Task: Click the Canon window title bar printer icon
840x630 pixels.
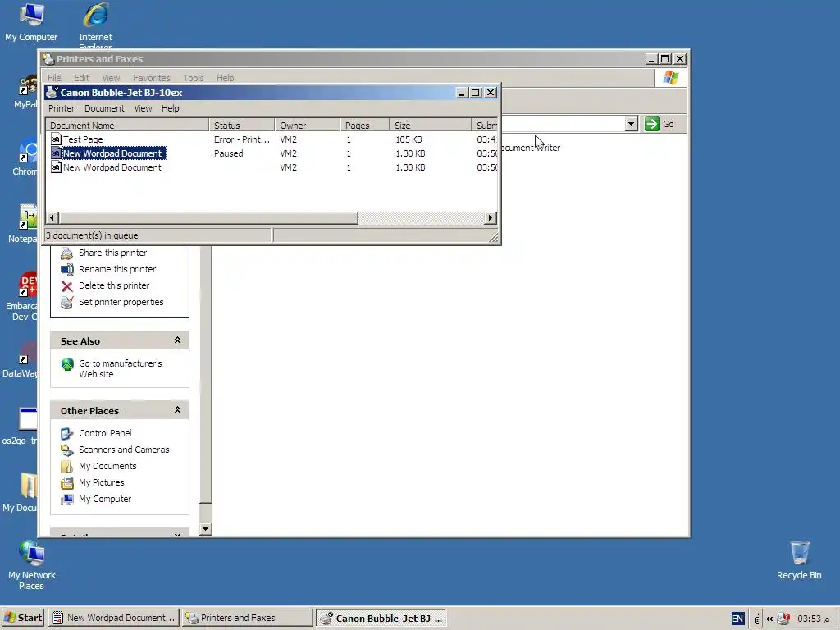Action: 52,92
